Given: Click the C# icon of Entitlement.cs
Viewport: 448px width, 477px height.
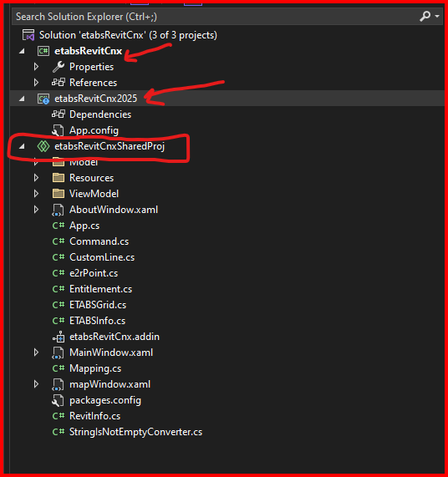Looking at the screenshot, I should pos(59,289).
